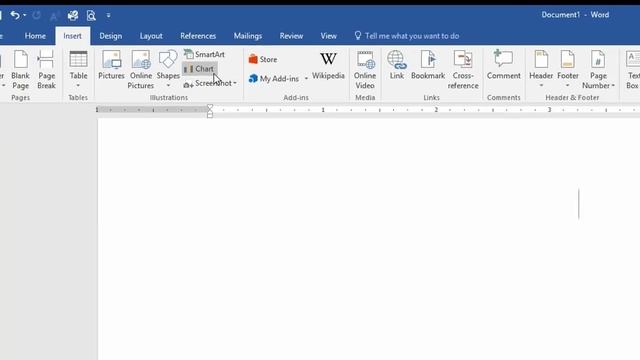Insert Online Pictures
Image resolution: width=640 pixels, height=360 pixels.
pyautogui.click(x=140, y=70)
